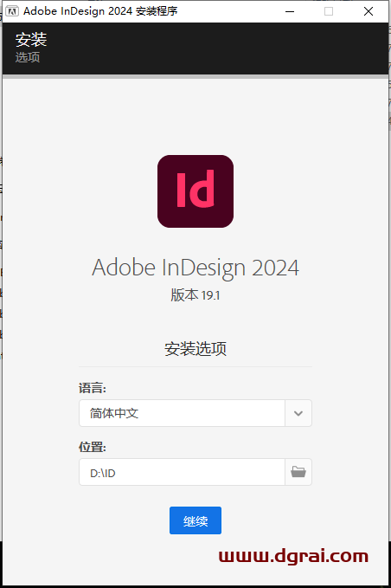Click the disabled maximize button in title bar

[329, 11]
